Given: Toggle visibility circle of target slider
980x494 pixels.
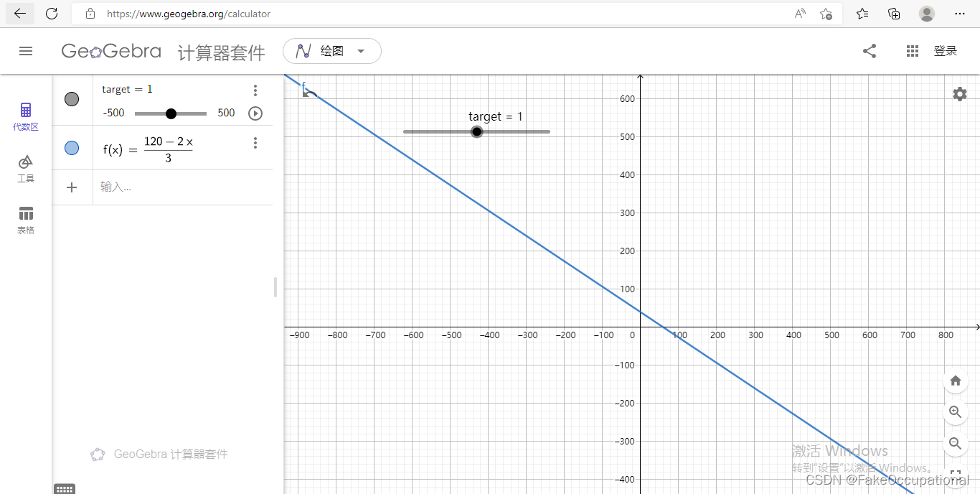Looking at the screenshot, I should 72,99.
